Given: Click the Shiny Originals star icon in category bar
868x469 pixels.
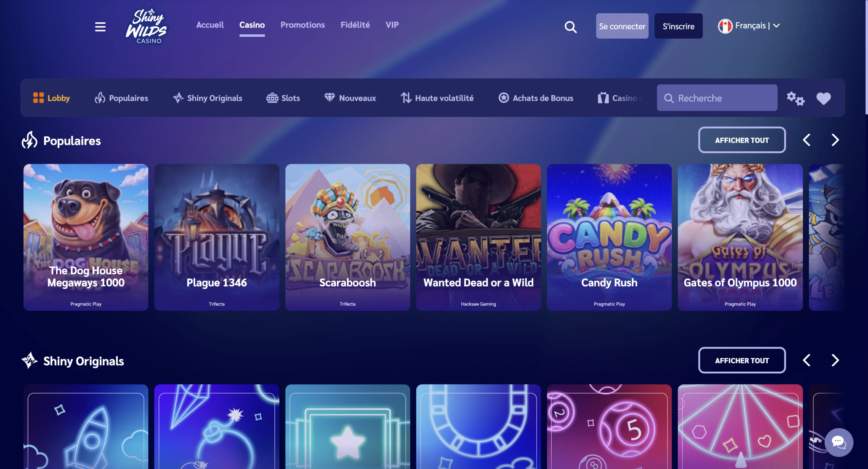Looking at the screenshot, I should [178, 98].
